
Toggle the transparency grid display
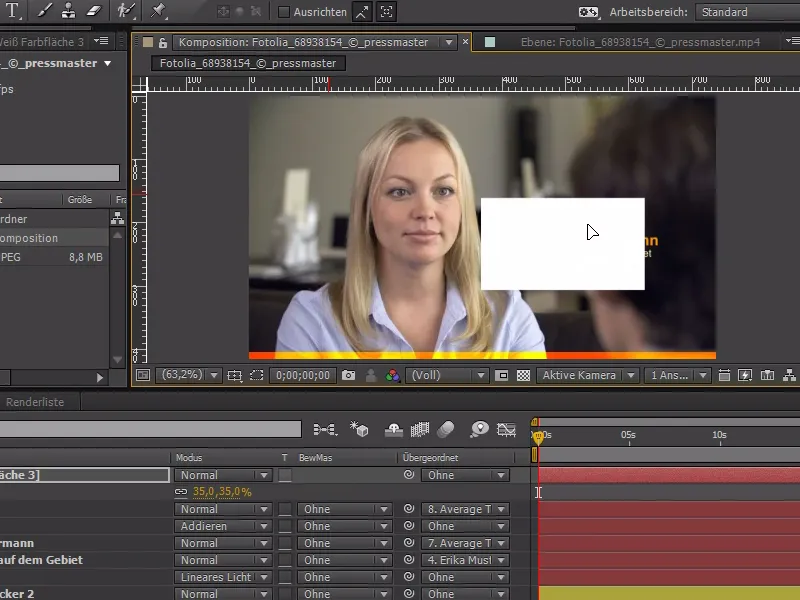[x=523, y=374]
